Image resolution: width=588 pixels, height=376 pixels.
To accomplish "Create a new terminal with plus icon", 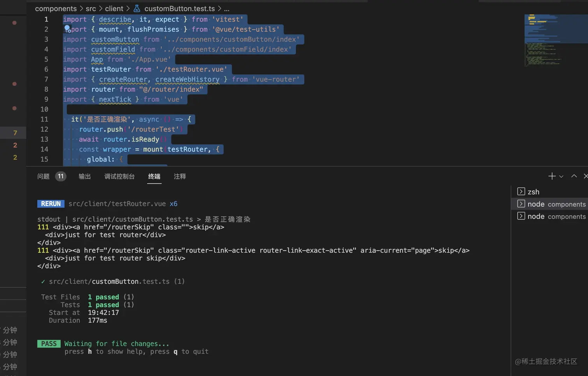I will pyautogui.click(x=552, y=176).
